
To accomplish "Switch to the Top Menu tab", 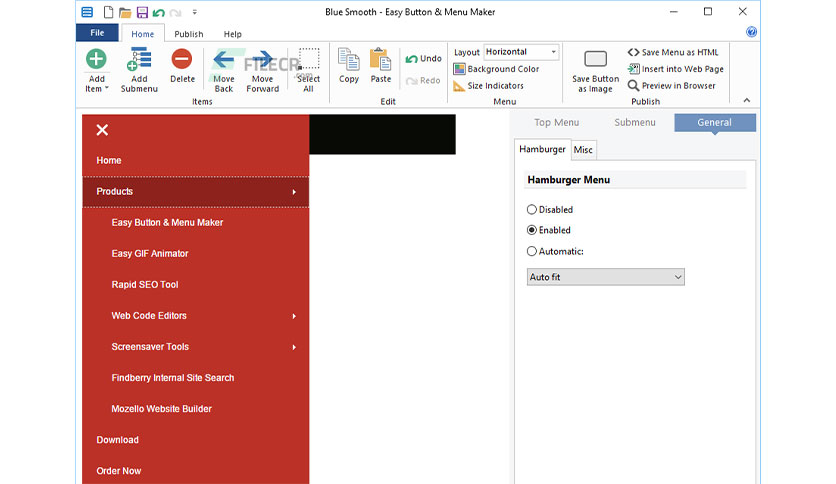I will click(556, 123).
